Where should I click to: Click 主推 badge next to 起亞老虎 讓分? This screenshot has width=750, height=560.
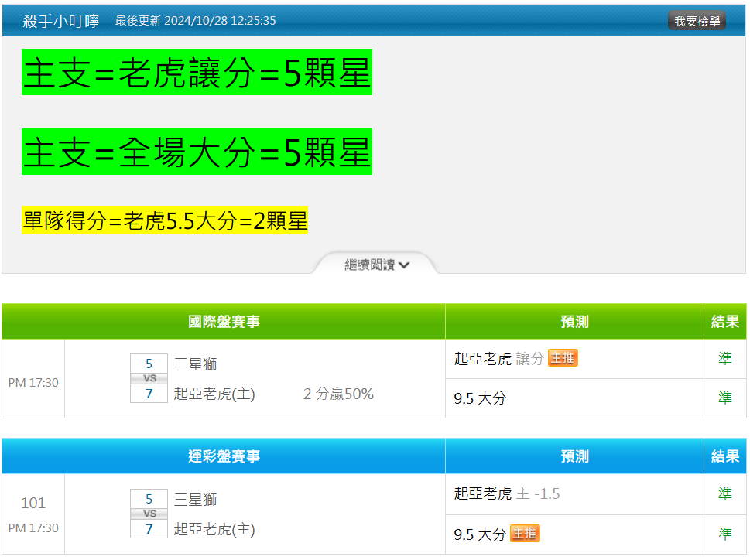[x=563, y=358]
